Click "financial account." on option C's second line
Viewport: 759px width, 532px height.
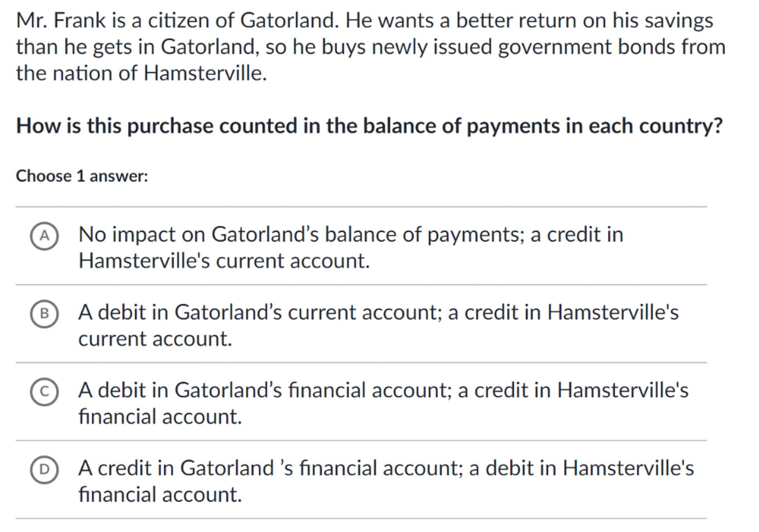(x=160, y=416)
